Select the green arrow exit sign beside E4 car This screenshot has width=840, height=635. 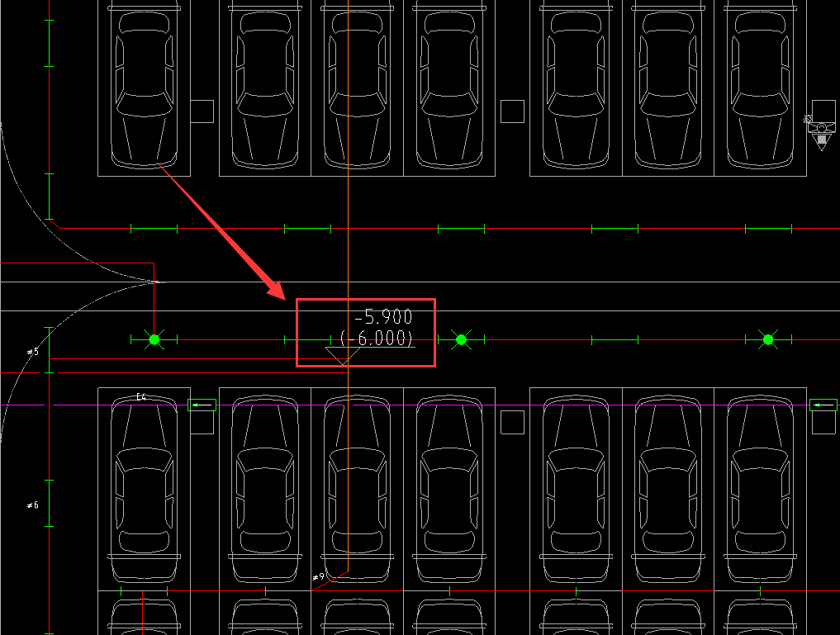pos(202,405)
